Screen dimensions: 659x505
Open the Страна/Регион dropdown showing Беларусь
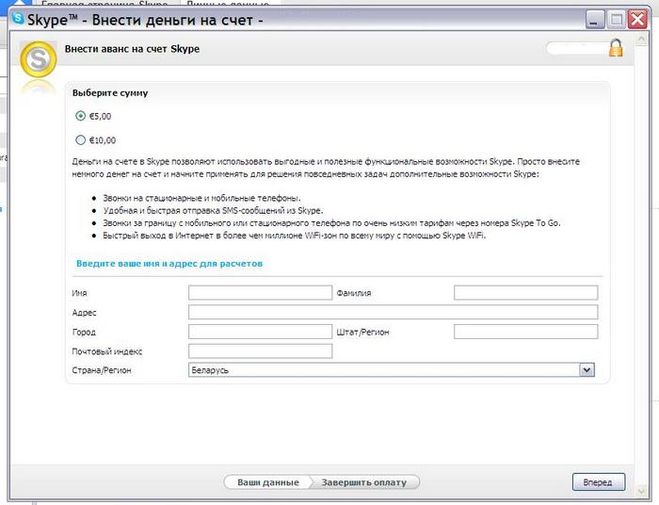[391, 370]
